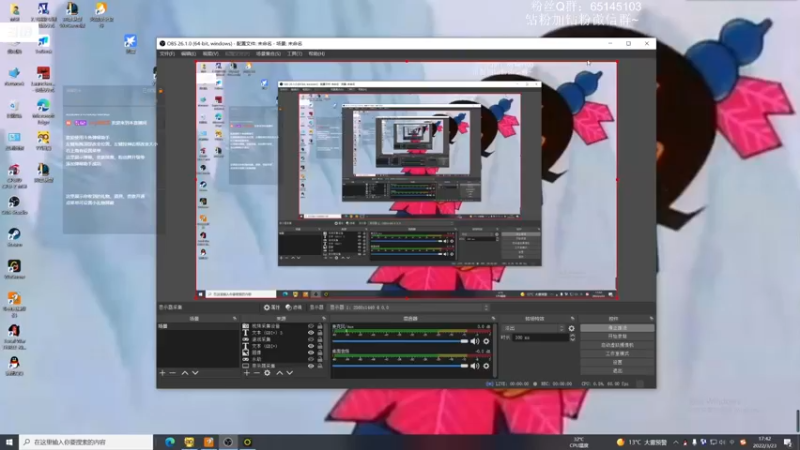Move scene down in Scenes dock
Viewport: 800px width, 450px height.
[x=195, y=373]
